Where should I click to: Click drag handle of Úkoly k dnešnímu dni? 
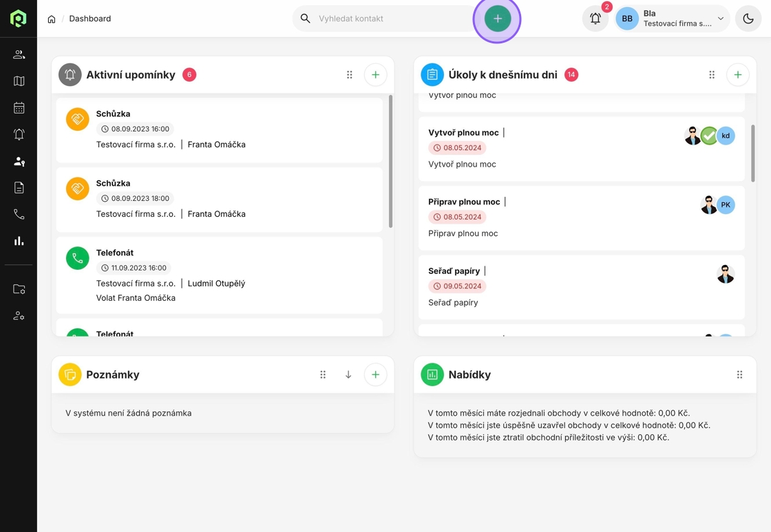coord(712,75)
